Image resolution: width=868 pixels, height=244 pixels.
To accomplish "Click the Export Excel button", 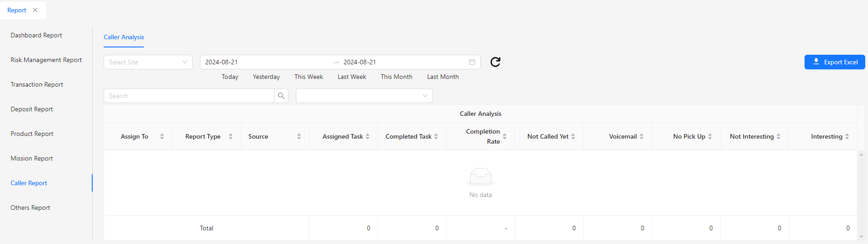I will point(834,62).
